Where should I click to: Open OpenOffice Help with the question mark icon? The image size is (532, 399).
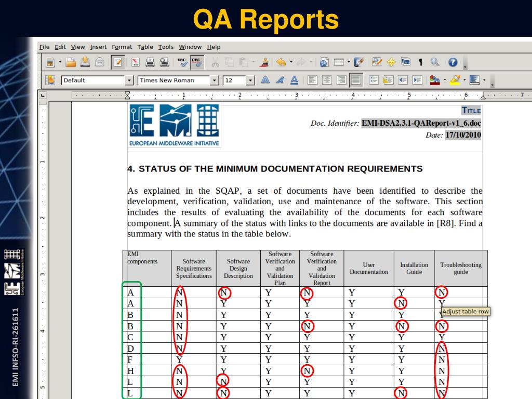453,62
